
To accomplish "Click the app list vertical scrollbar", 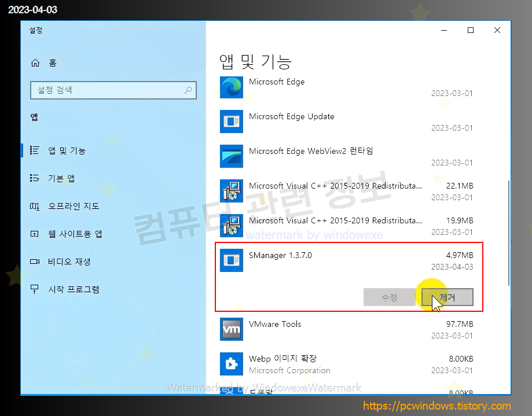I will coord(509,233).
